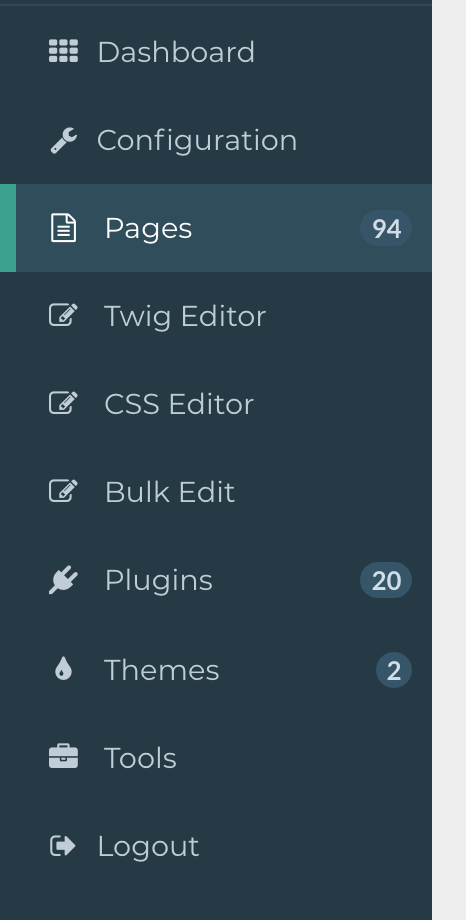Open the Bulk Edit label
466x920 pixels.
click(170, 492)
